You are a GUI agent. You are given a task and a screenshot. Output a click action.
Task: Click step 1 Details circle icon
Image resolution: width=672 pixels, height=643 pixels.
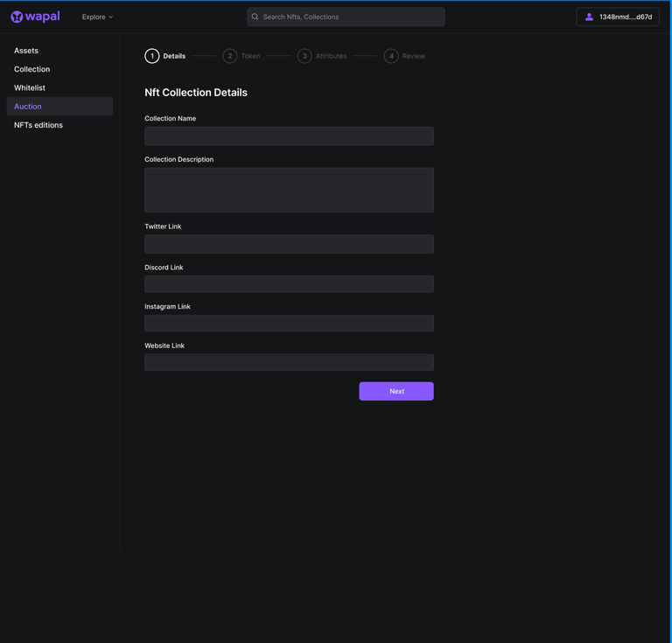pos(152,56)
